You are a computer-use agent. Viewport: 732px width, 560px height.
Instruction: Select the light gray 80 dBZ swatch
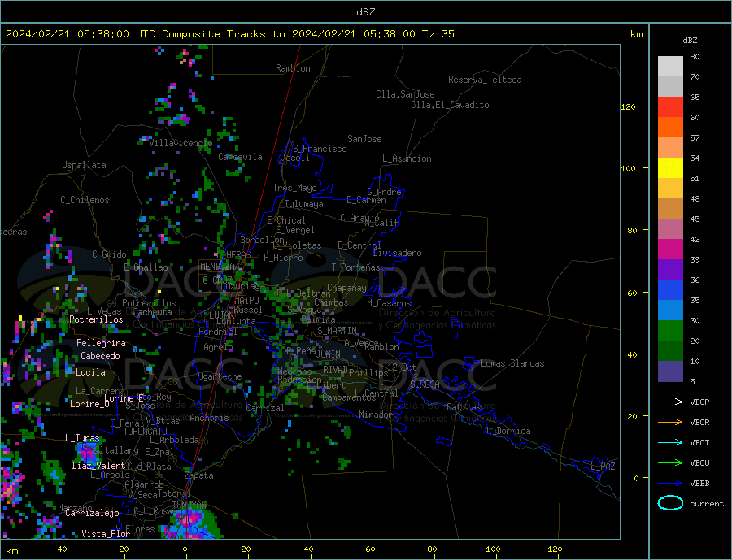point(670,67)
